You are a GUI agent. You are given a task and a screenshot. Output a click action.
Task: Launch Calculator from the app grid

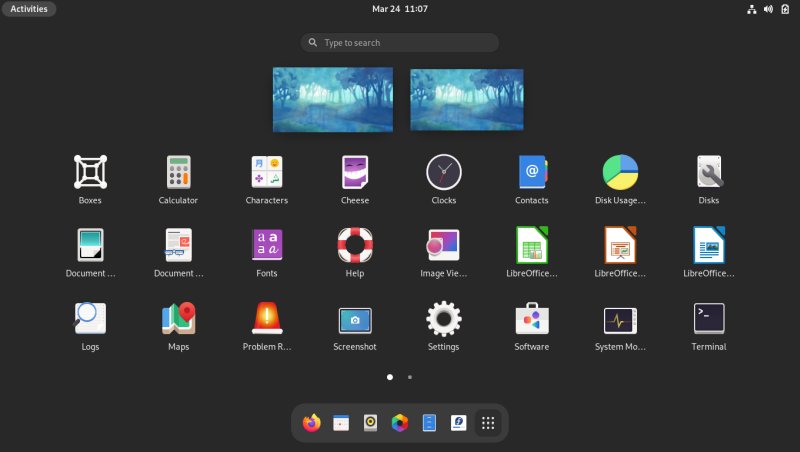[x=178, y=180]
